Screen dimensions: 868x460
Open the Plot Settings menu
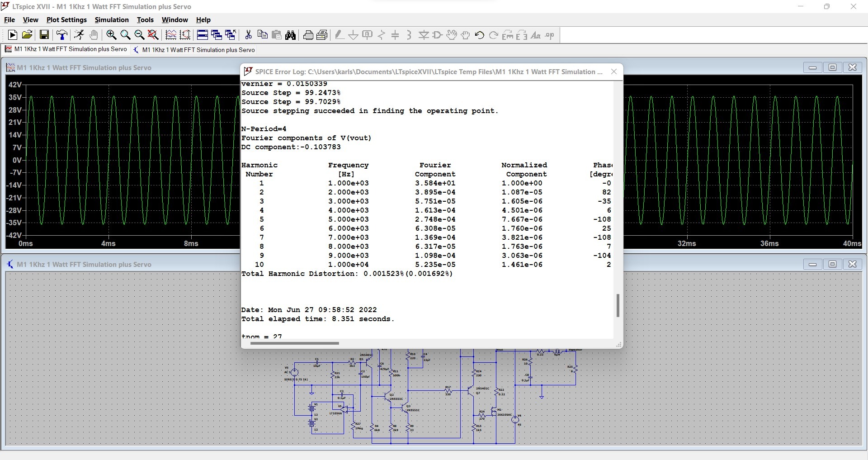(x=66, y=20)
